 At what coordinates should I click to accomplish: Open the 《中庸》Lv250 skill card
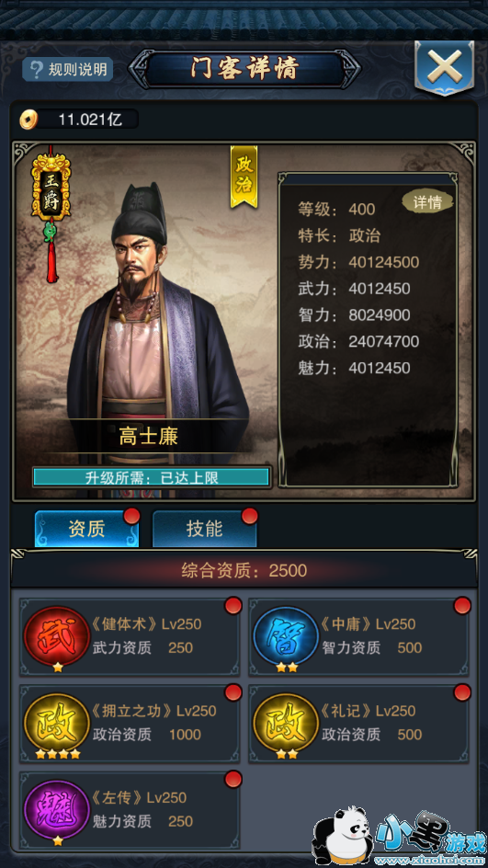[358, 636]
